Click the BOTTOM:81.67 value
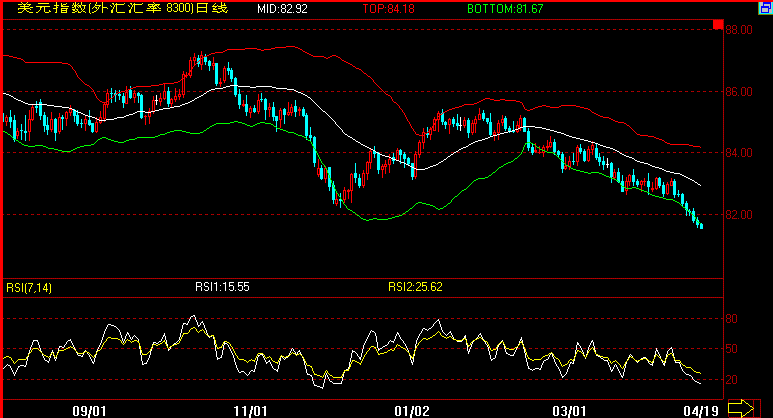773x418 pixels. (505, 9)
